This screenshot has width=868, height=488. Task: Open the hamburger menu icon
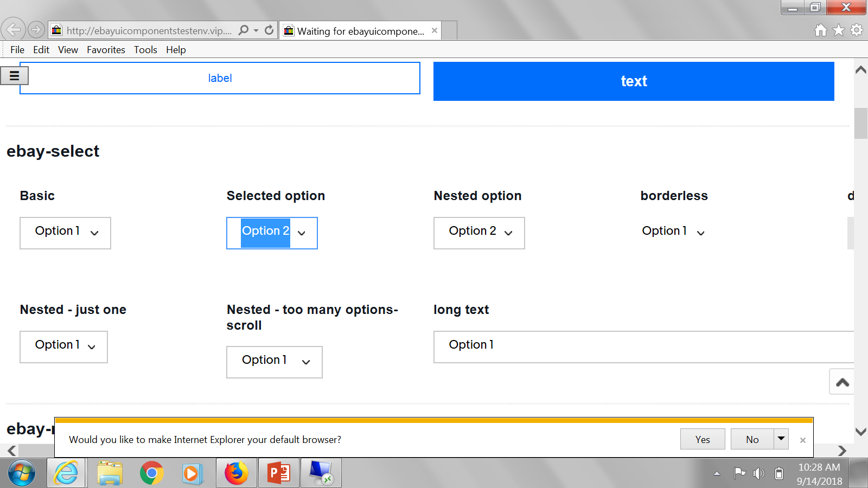coord(15,75)
